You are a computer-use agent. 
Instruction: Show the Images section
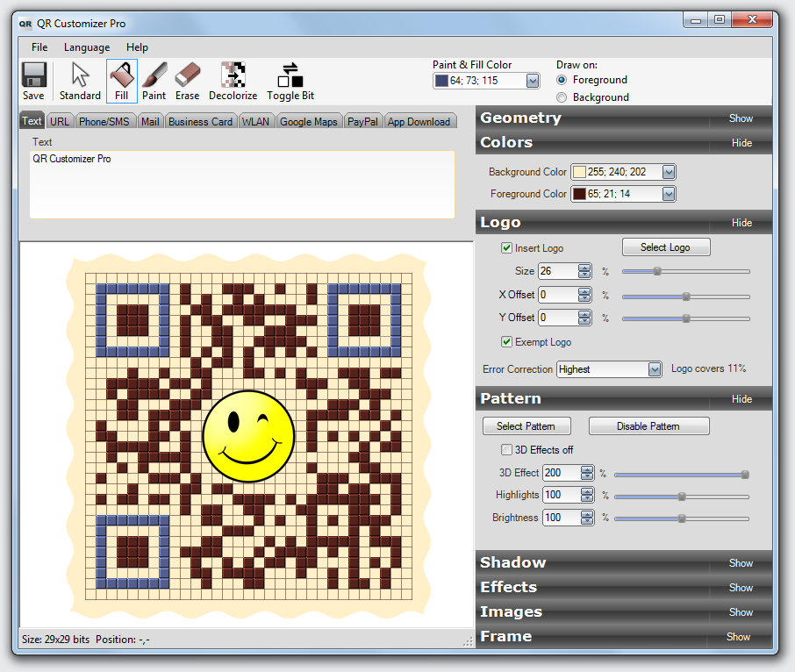coord(741,612)
